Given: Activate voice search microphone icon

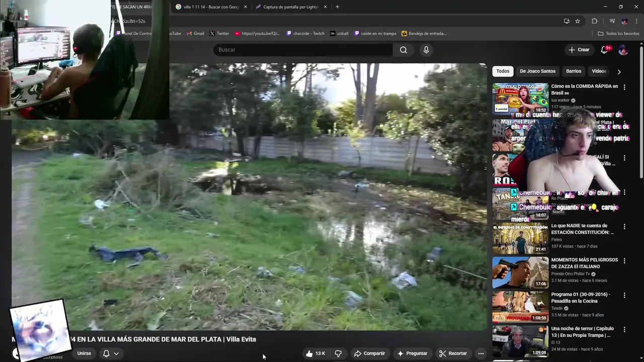Looking at the screenshot, I should [x=426, y=50].
